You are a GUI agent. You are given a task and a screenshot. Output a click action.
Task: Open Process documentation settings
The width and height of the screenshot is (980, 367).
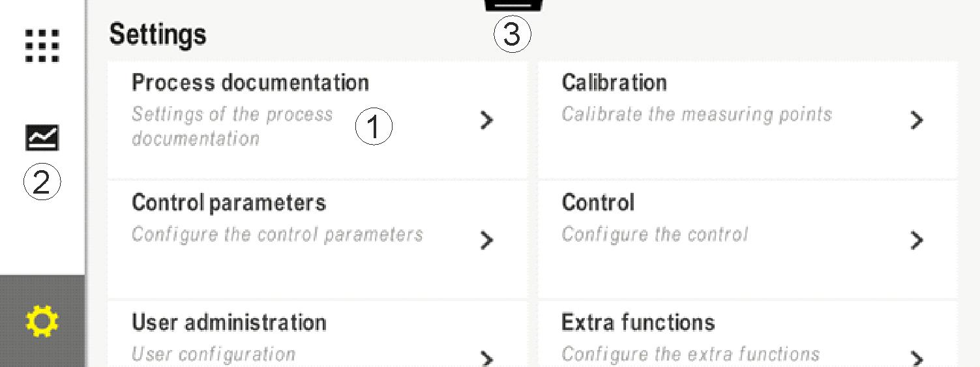coord(250,83)
